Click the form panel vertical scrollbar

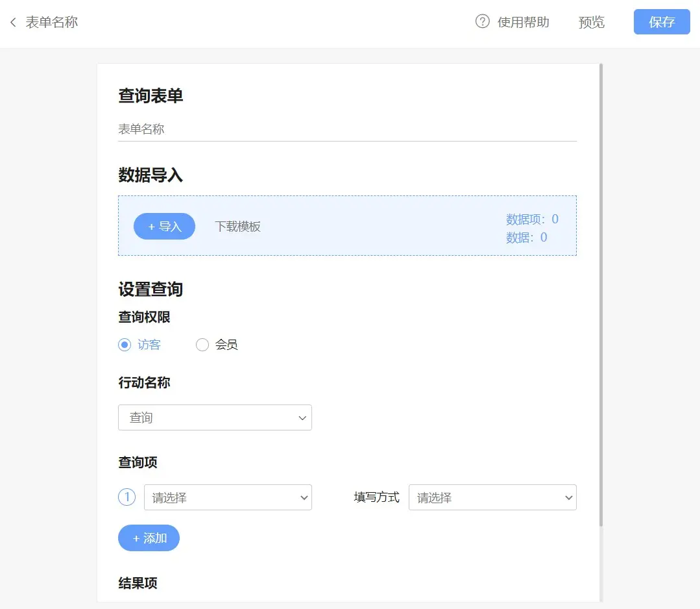pos(601,292)
